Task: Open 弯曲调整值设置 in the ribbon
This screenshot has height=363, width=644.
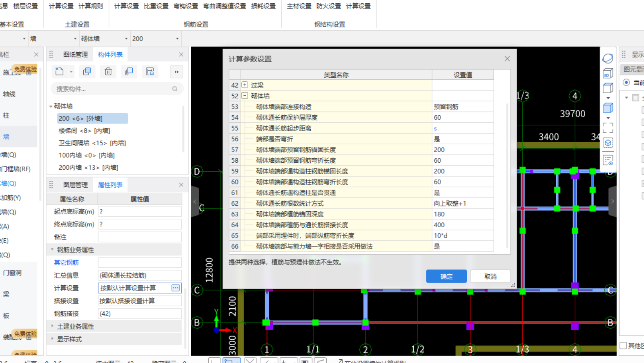Action: pos(225,6)
